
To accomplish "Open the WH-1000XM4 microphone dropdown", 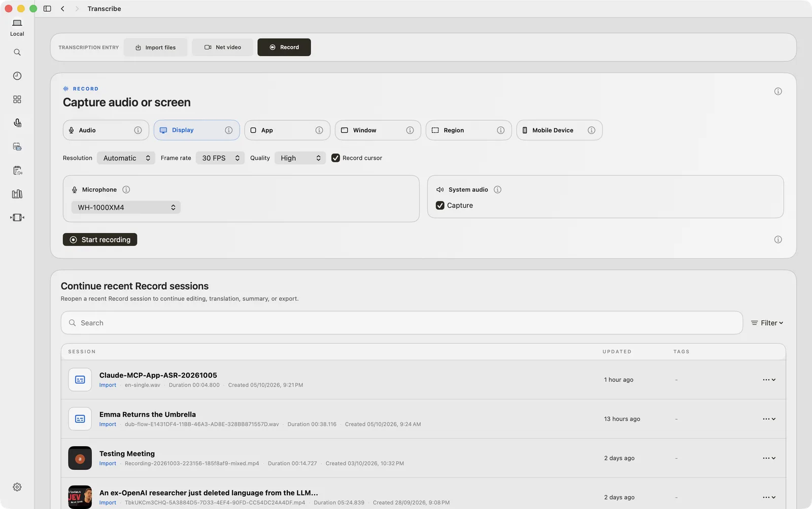I will (x=126, y=208).
